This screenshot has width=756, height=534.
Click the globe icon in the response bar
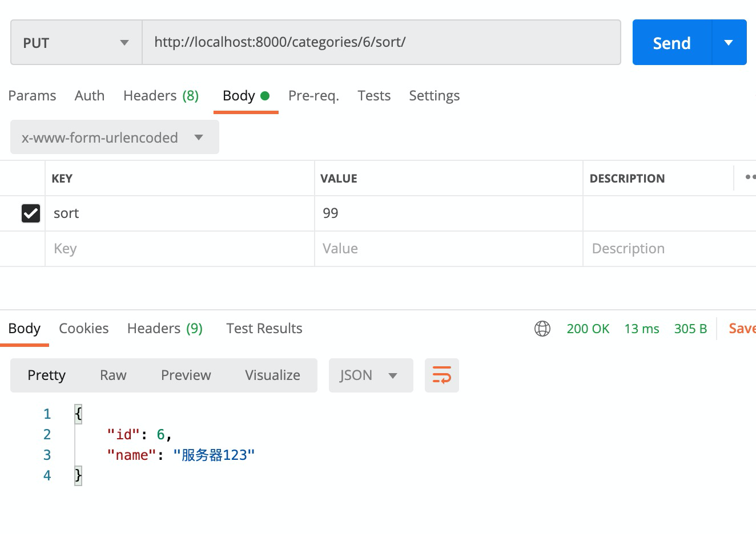point(542,329)
